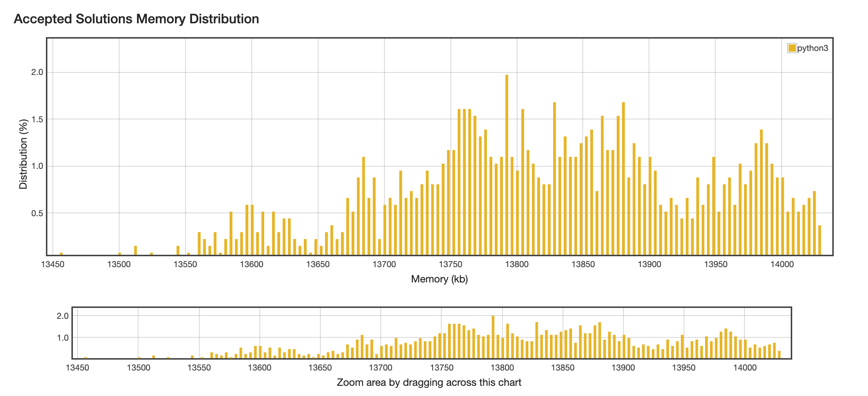Click the rightmost bar in the overview chart
Screen dimensions: 868x396
pos(779,355)
